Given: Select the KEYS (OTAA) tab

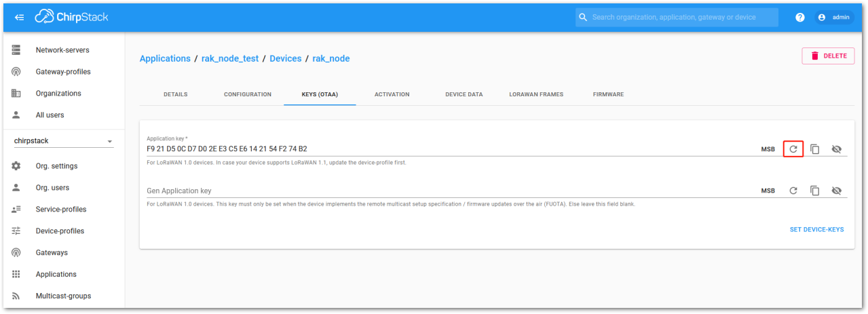Looking at the screenshot, I should pos(320,94).
